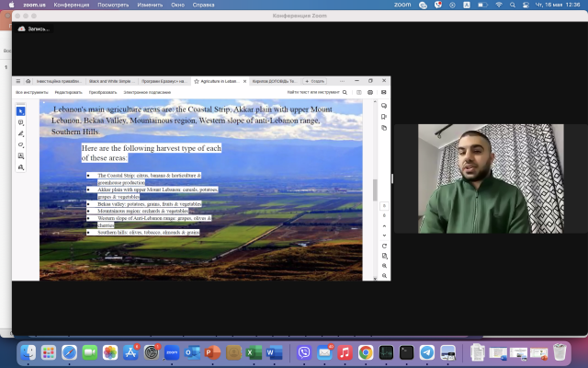Go to next page with down chevron
Viewport: 588px width, 368px height.
tap(384, 236)
